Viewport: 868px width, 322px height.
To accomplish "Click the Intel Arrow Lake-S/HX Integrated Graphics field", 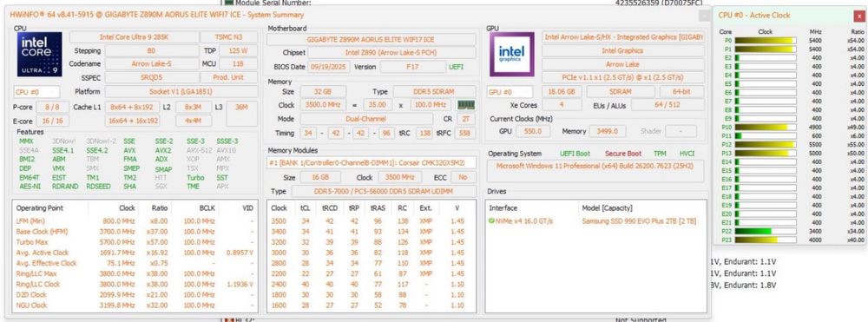I will [623, 37].
